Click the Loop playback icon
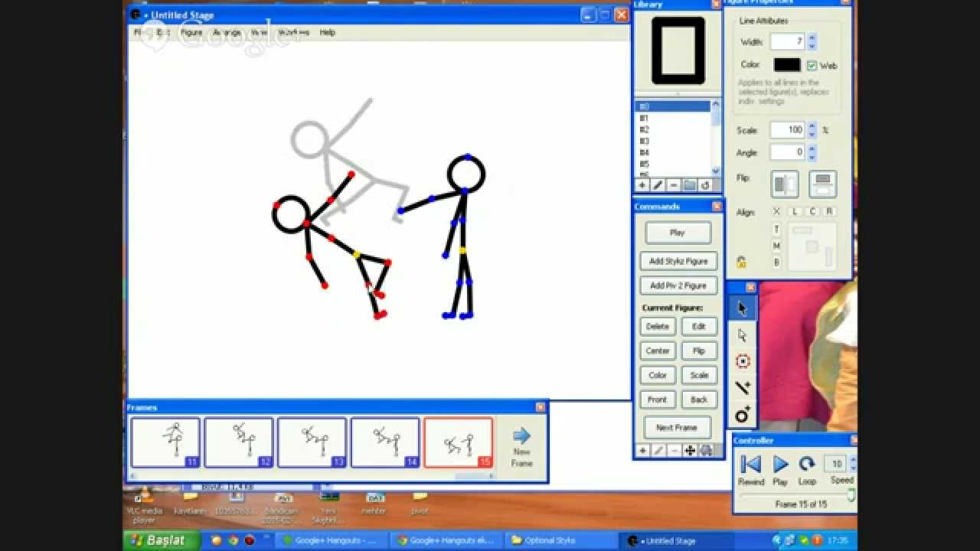Viewport: 980px width, 551px height. tap(806, 464)
